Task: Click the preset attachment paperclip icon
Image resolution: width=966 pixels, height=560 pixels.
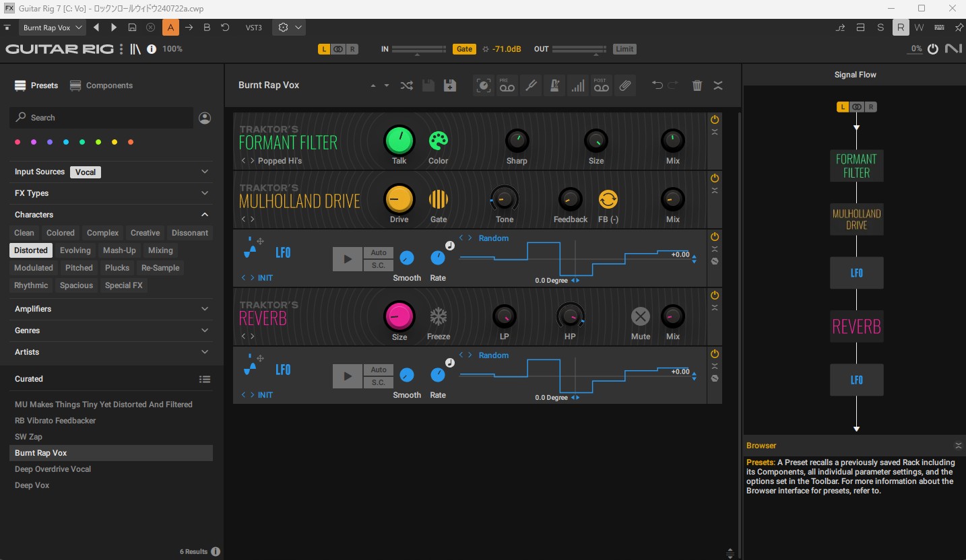Action: (624, 85)
